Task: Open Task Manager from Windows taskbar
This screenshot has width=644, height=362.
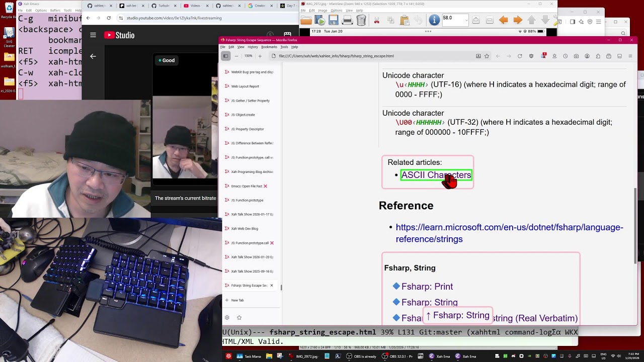Action: coord(250,356)
